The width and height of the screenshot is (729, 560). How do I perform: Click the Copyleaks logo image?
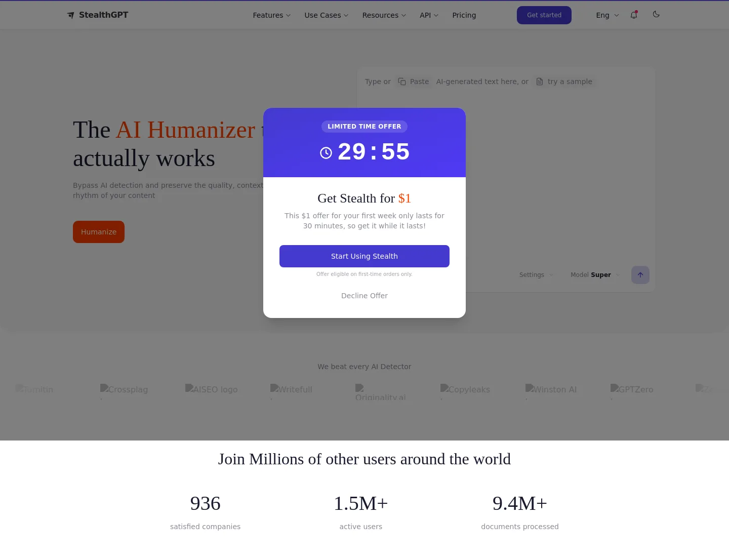pyautogui.click(x=465, y=389)
